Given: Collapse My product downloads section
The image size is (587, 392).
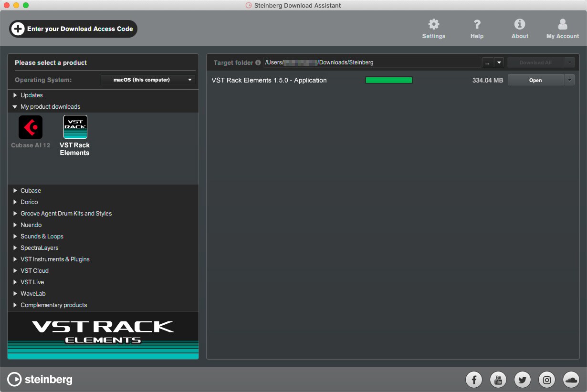Looking at the screenshot, I should pos(16,107).
